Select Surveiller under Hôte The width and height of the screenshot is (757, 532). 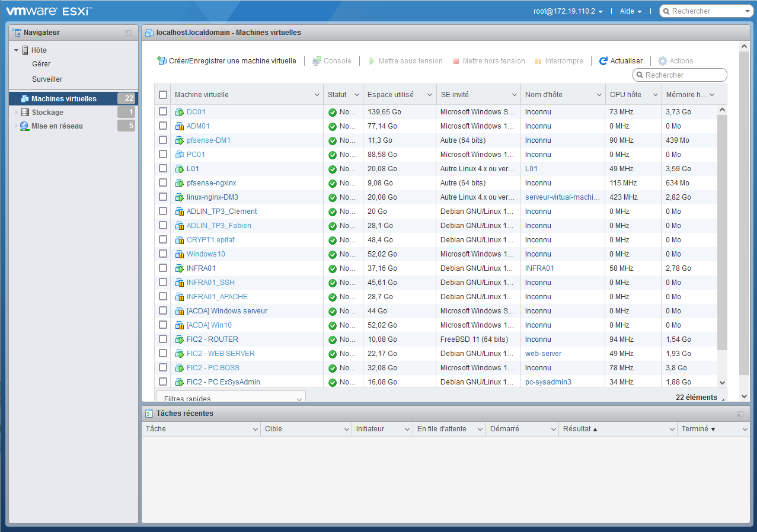[47, 79]
